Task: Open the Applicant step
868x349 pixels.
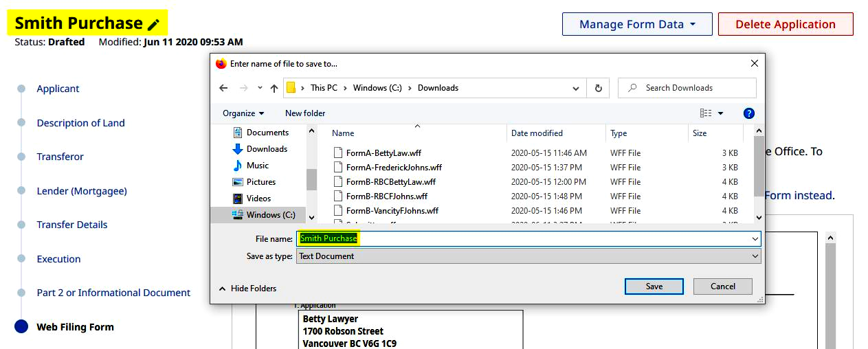Action: point(58,89)
